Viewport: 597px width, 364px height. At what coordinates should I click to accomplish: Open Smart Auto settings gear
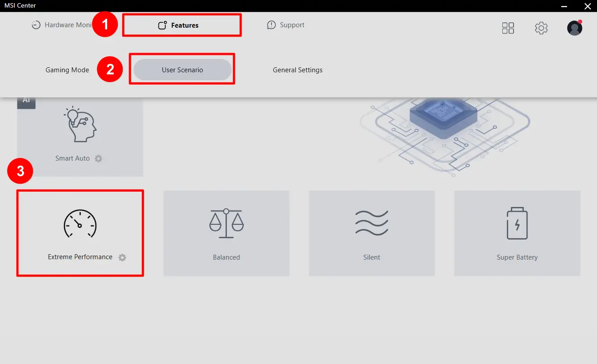[99, 158]
